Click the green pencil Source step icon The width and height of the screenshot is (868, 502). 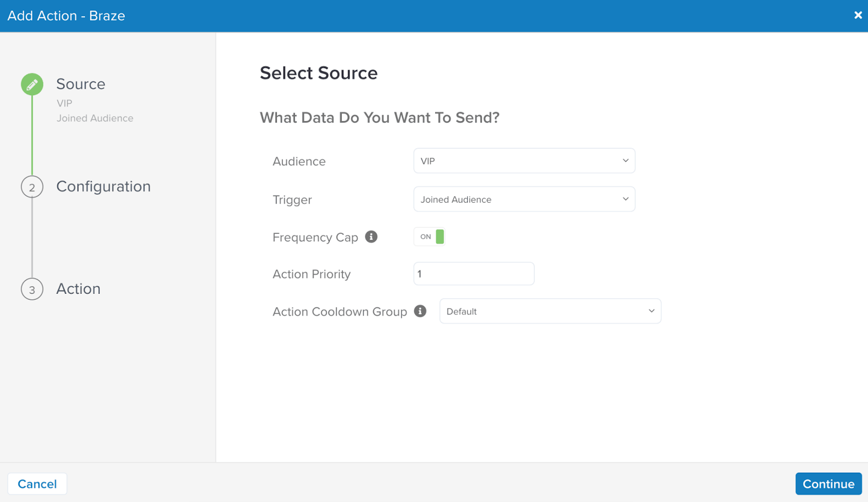coord(32,84)
